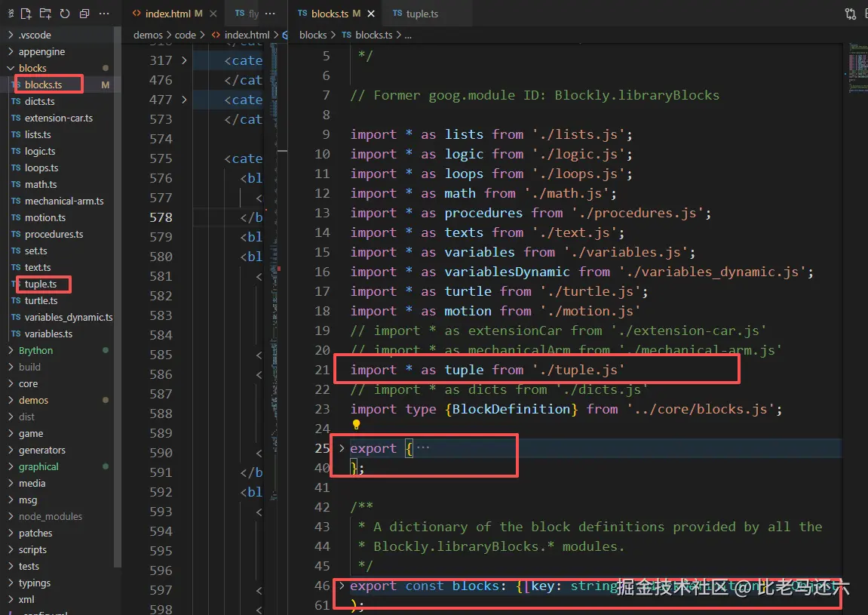Click the New File icon in Explorer
This screenshot has height=615, width=868.
(26, 14)
